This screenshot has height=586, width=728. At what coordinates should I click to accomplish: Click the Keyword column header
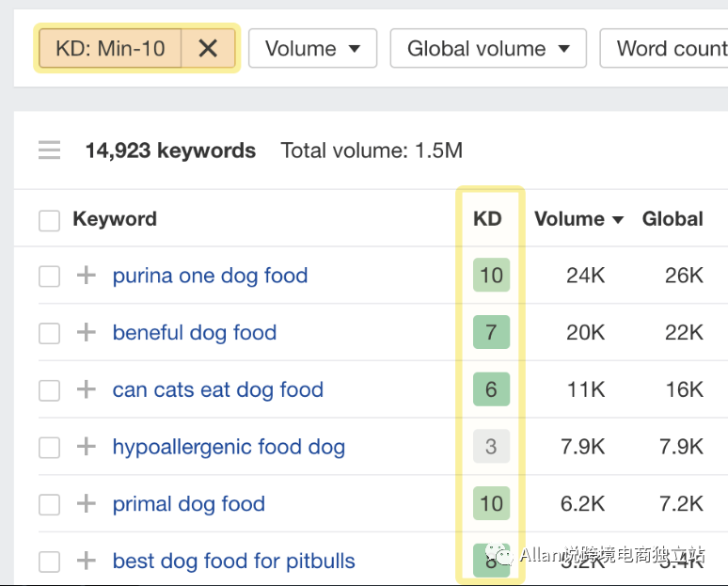(x=115, y=219)
